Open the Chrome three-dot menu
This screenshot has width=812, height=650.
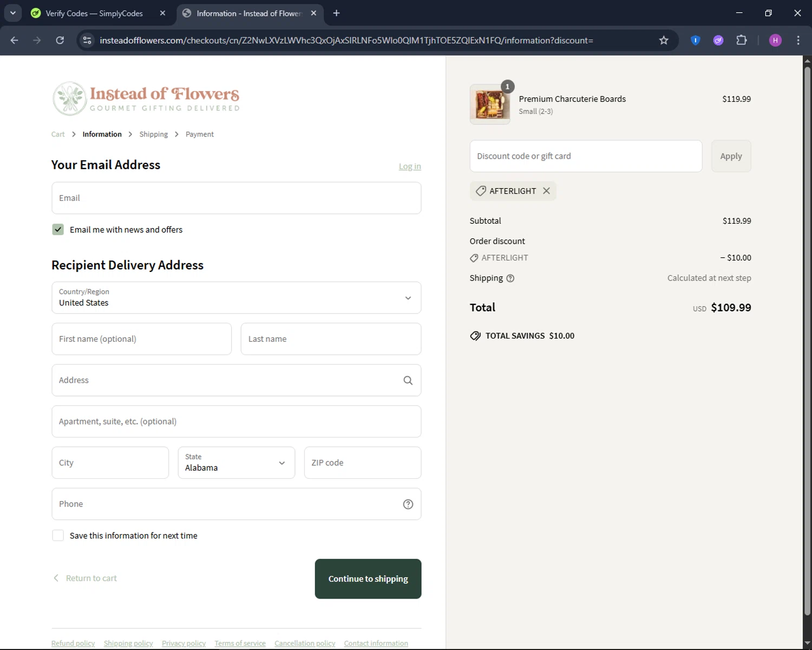[798, 40]
